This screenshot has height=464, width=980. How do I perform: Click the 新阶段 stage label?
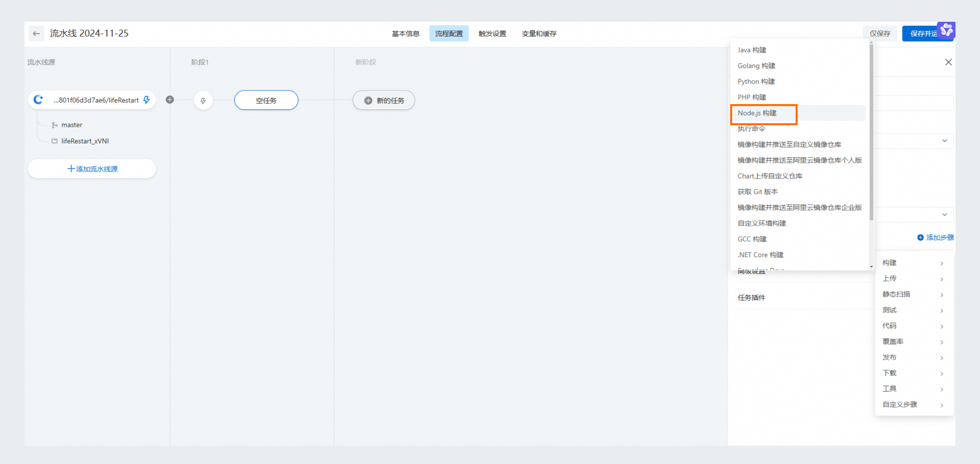coord(365,62)
